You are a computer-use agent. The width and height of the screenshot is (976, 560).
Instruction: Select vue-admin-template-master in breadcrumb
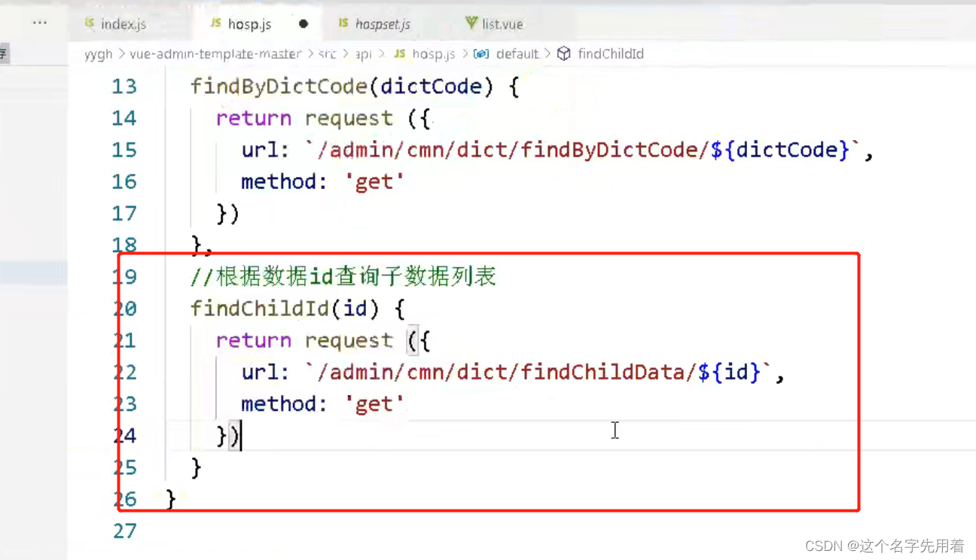coord(215,54)
